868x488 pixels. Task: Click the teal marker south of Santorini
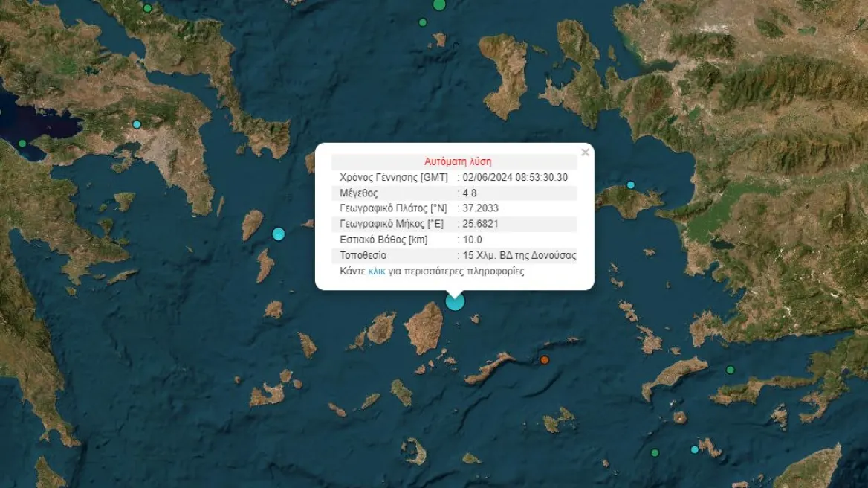pos(655,452)
